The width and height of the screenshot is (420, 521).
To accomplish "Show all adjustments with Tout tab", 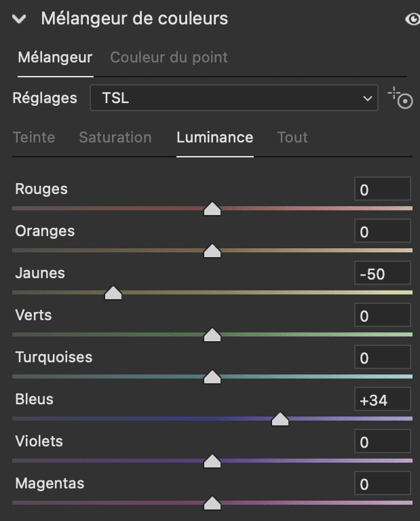I will [x=292, y=138].
